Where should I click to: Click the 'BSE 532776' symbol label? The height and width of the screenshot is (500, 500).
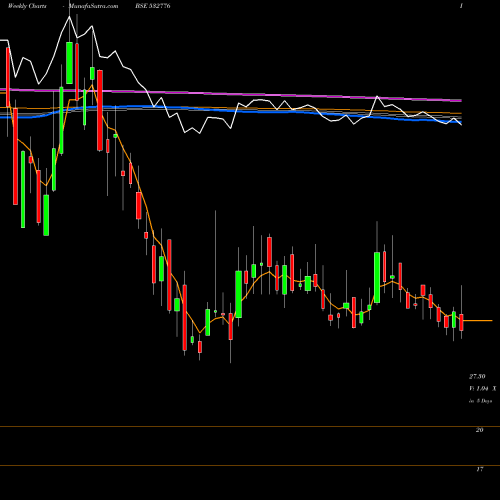(153, 6)
